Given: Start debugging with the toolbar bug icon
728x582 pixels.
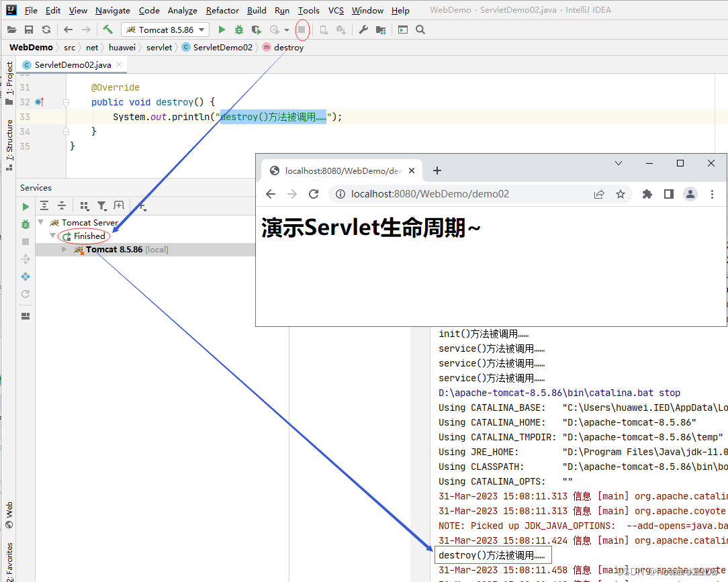Looking at the screenshot, I should click(239, 30).
